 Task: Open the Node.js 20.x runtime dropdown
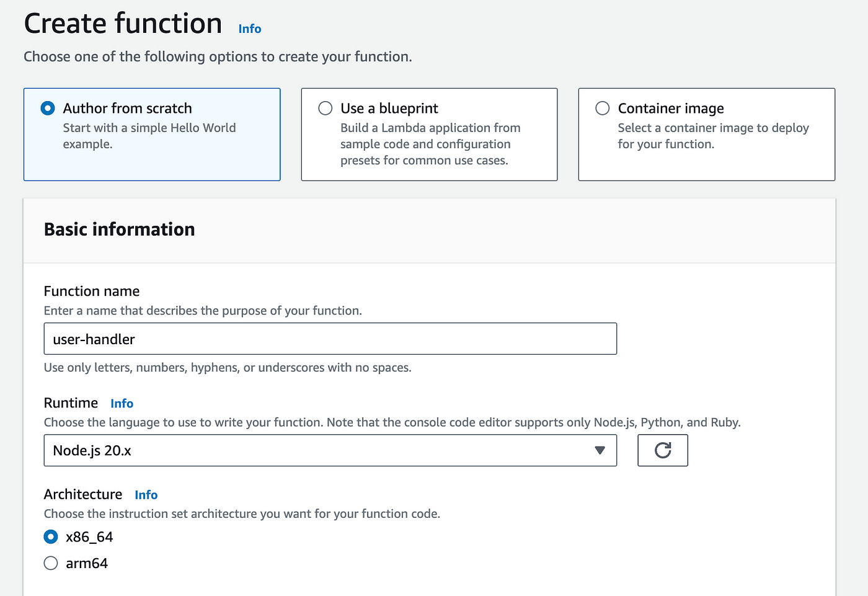click(330, 450)
